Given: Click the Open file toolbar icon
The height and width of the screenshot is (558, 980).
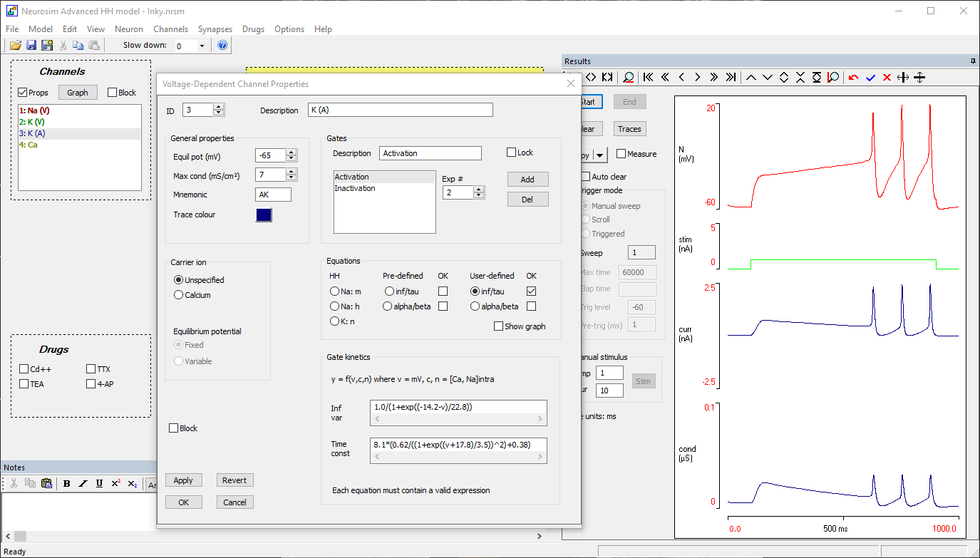Looking at the screenshot, I should pos(15,46).
